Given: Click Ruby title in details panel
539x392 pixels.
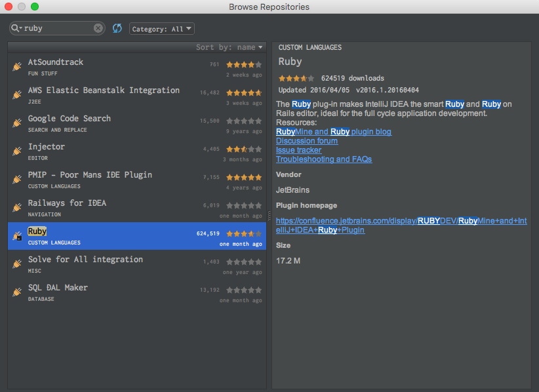Looking at the screenshot, I should point(290,62).
